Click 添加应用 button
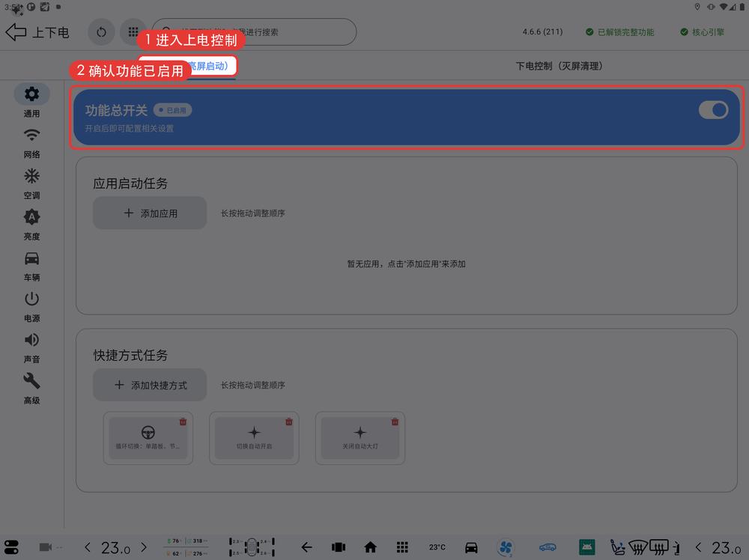 (x=150, y=213)
